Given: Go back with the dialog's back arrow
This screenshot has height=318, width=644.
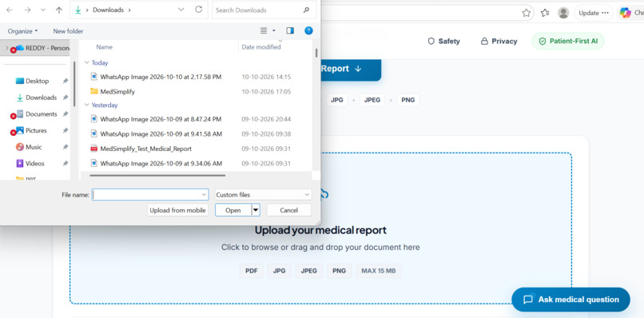Looking at the screenshot, I should click(10, 10).
